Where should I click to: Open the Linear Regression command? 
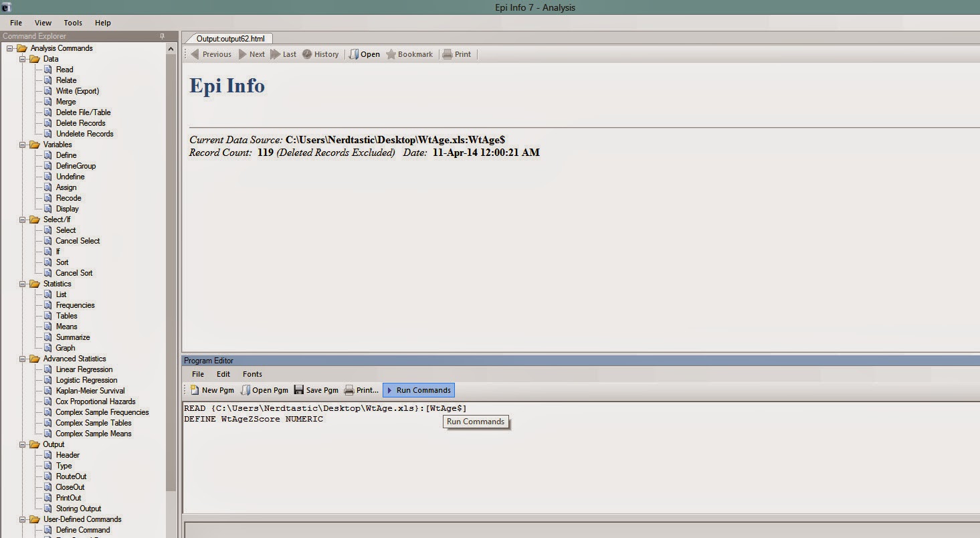[84, 369]
